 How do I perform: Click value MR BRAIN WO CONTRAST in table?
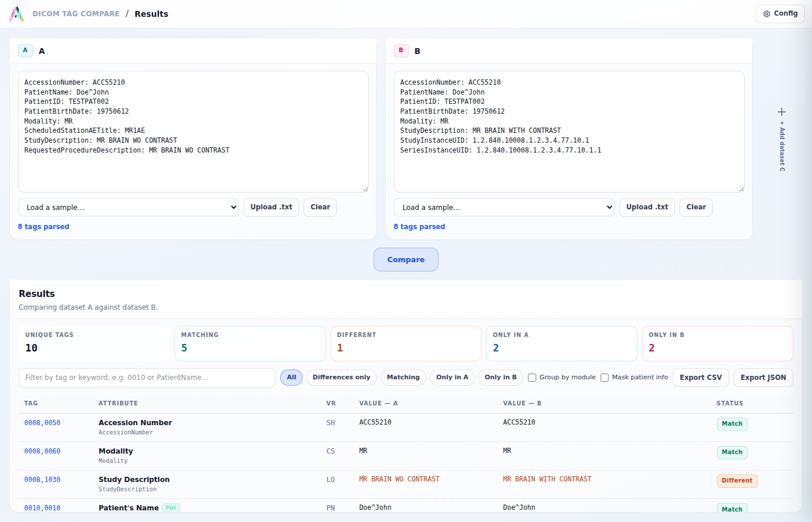point(399,479)
